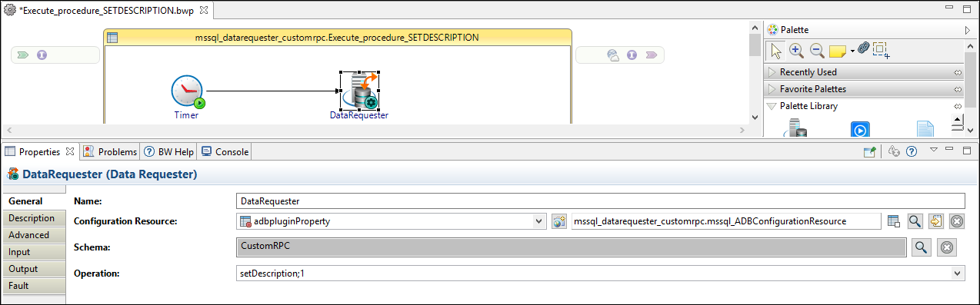Pick the yellow Note tool in Palette
This screenshot has height=305, width=980.
point(838,51)
